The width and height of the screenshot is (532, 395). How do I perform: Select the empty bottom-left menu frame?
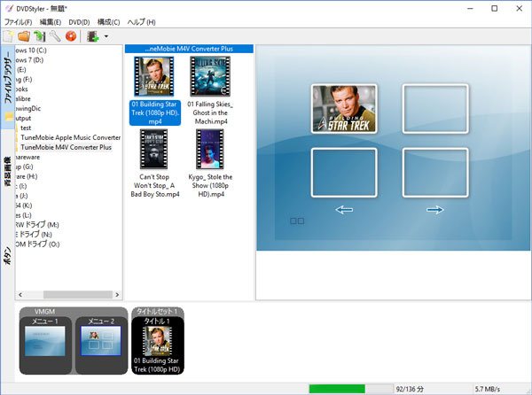click(344, 173)
